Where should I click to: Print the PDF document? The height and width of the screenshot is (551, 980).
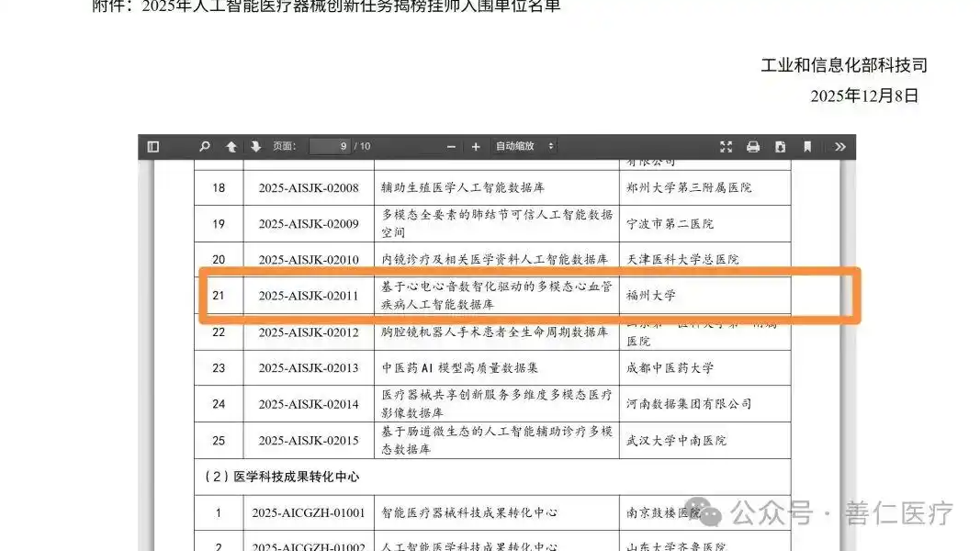(753, 147)
